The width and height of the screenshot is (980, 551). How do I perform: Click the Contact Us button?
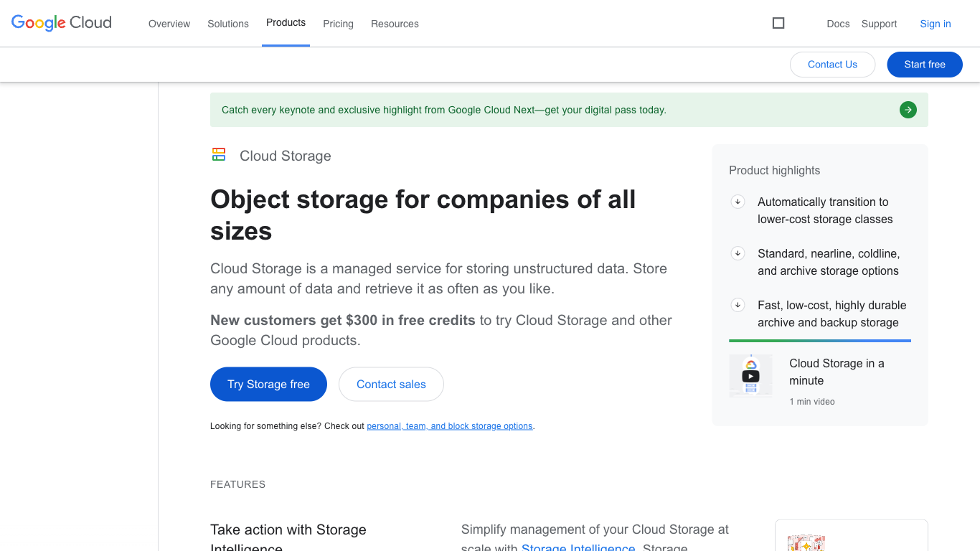pos(832,65)
